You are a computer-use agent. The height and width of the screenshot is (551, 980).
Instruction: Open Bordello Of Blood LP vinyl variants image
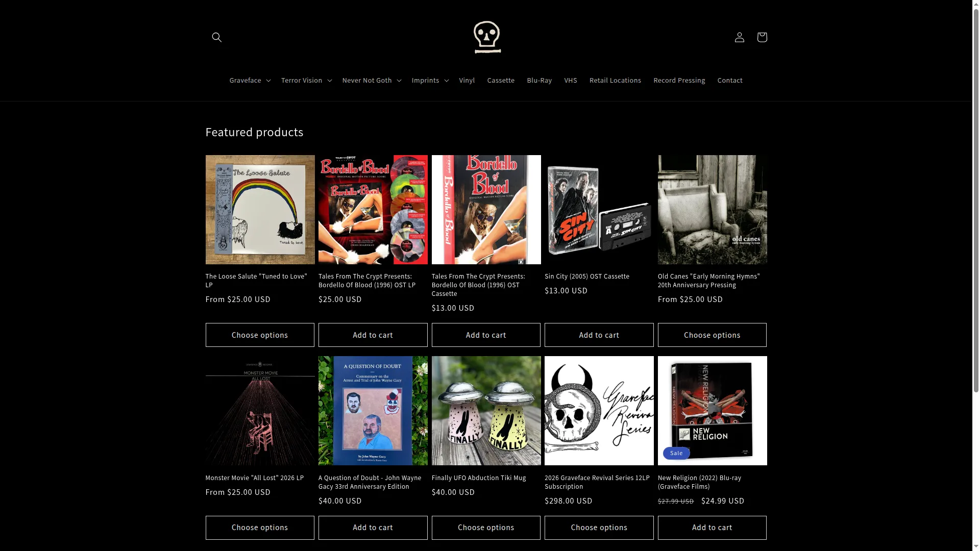(373, 210)
